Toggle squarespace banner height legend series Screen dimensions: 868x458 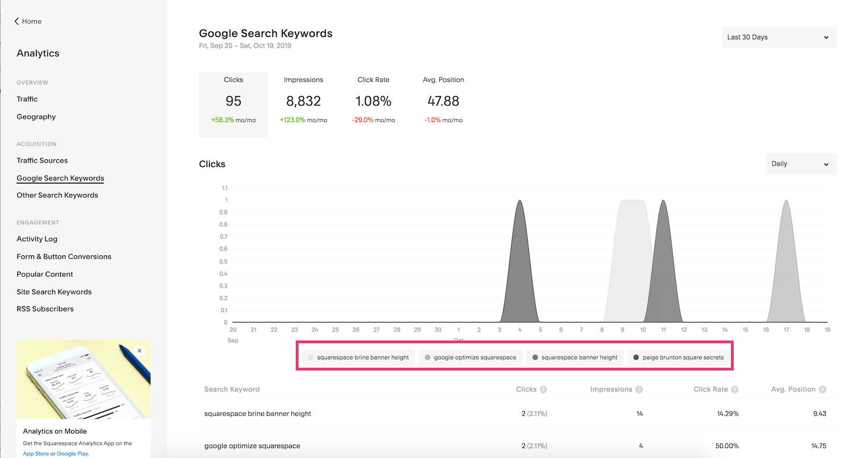[575, 357]
